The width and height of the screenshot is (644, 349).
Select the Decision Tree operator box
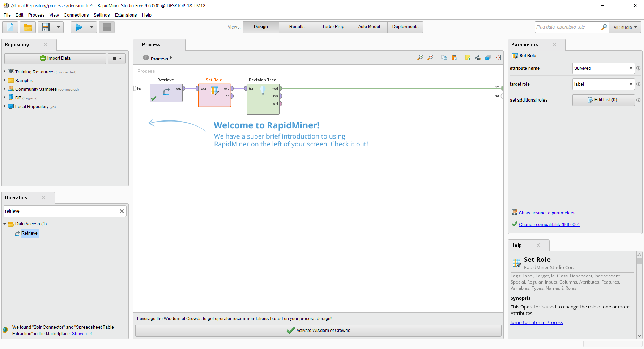tap(263, 99)
